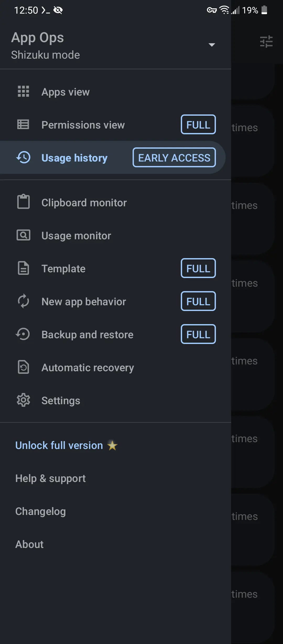
Task: Tap FULL badge next to Template
Action: 198,268
